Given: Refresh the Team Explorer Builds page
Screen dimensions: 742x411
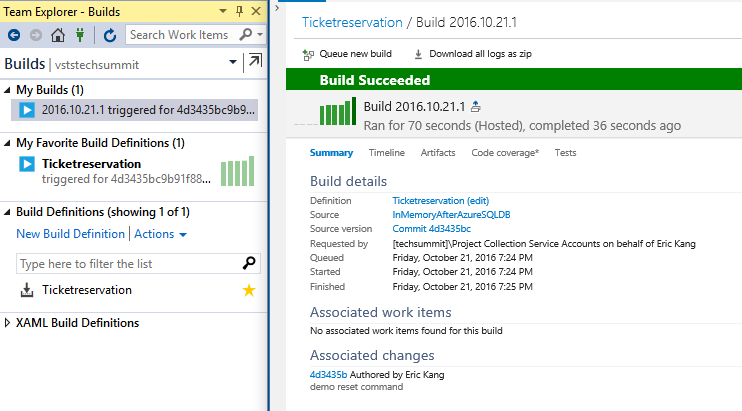Looking at the screenshot, I should (110, 35).
